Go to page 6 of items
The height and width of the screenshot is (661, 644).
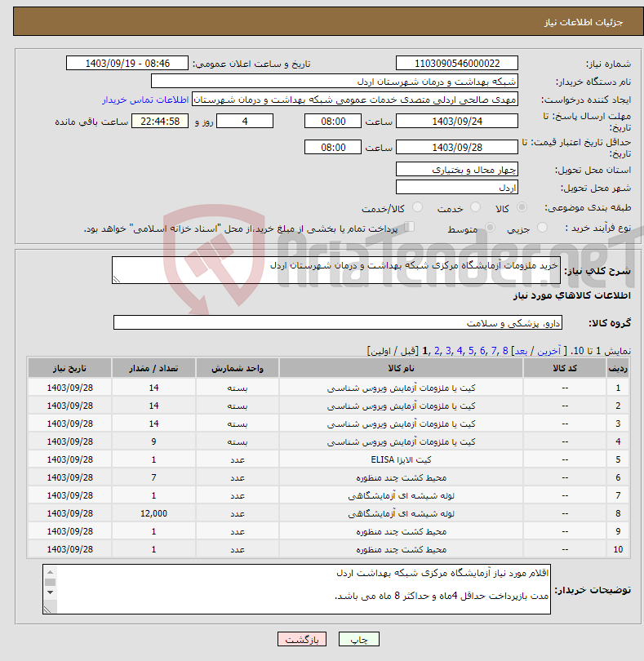[x=482, y=351]
